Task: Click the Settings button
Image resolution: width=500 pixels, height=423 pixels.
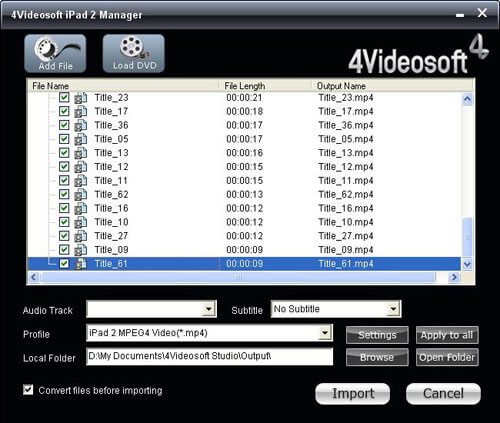Action: point(377,335)
